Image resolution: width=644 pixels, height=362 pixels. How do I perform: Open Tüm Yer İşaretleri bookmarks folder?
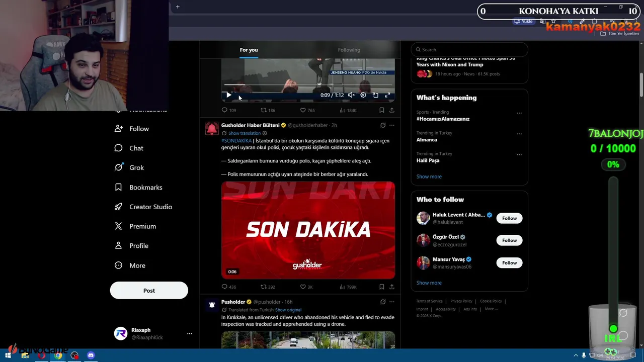(x=619, y=34)
